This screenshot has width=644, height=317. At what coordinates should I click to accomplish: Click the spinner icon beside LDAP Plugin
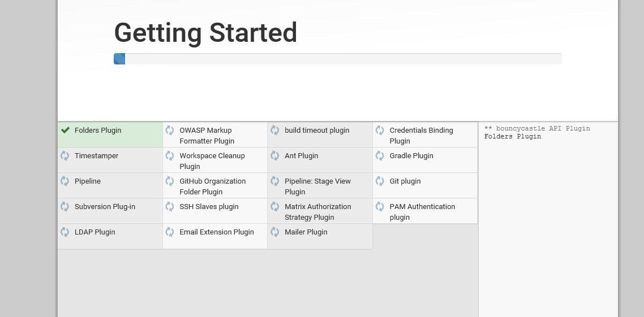(65, 232)
